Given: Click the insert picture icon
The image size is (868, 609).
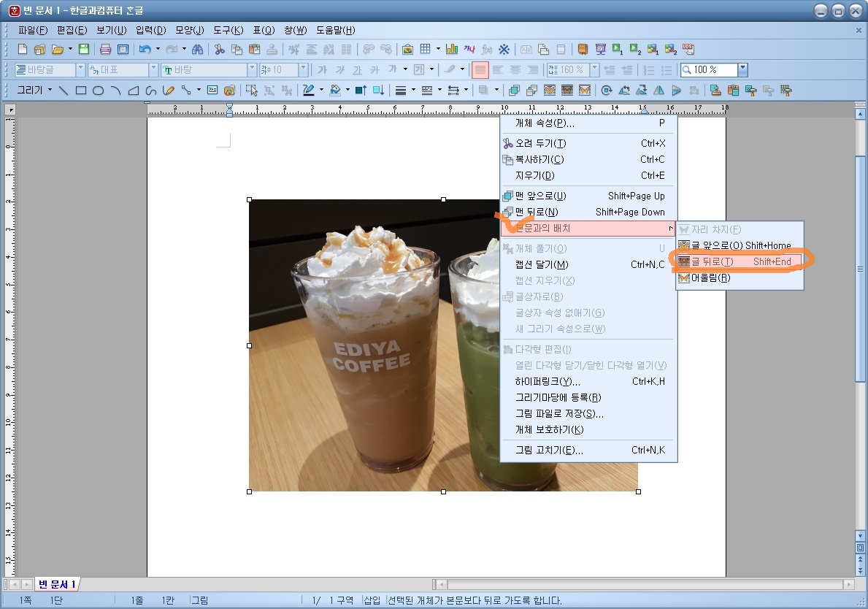Looking at the screenshot, I should 407,49.
